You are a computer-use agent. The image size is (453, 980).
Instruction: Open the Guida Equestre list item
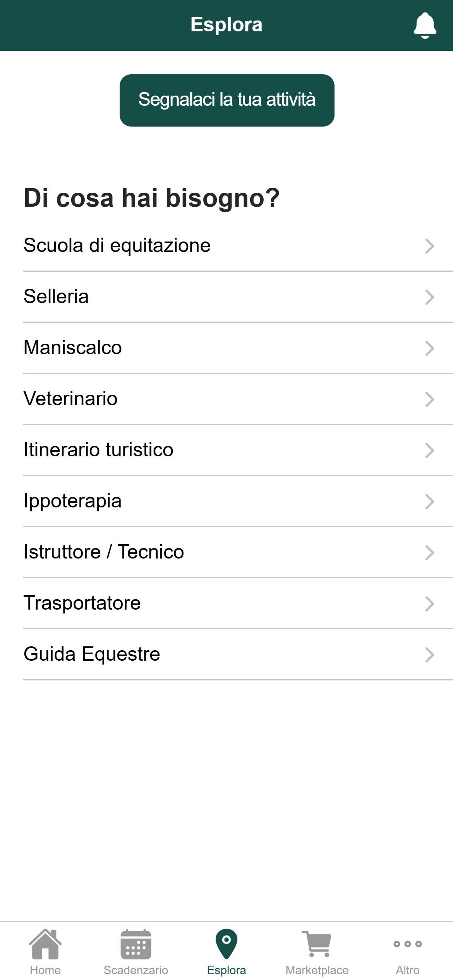tap(238, 654)
